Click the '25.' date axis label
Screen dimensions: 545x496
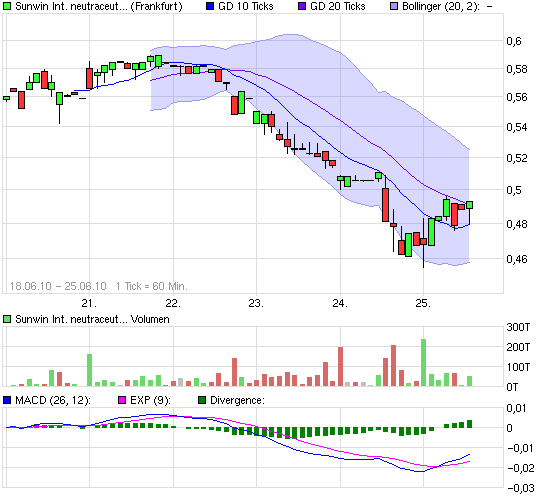423,303
